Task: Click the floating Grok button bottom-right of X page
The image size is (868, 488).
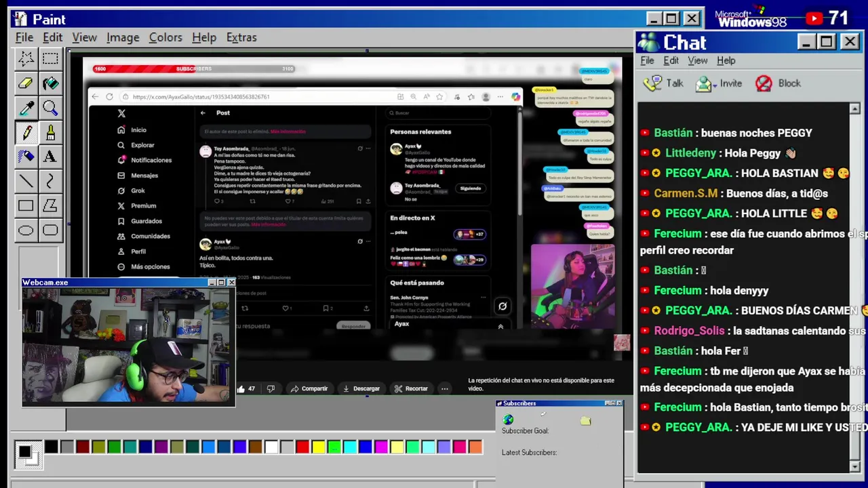Action: [x=502, y=306]
